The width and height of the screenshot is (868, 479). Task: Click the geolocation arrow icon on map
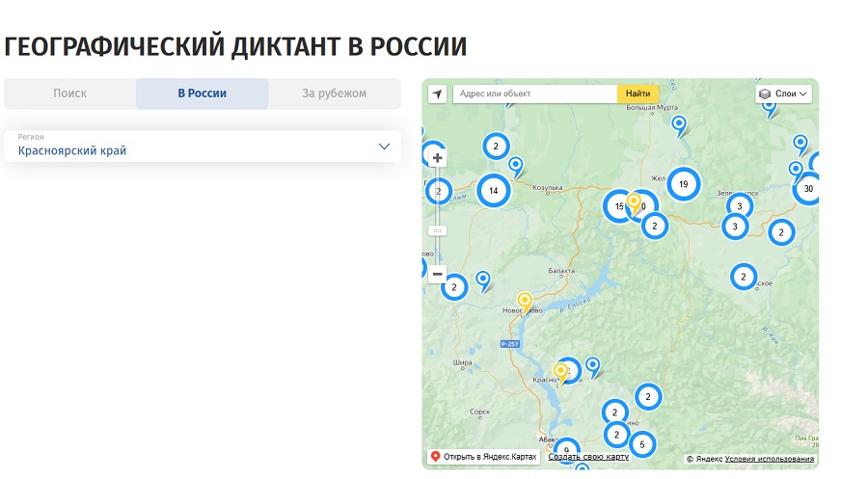tap(438, 93)
